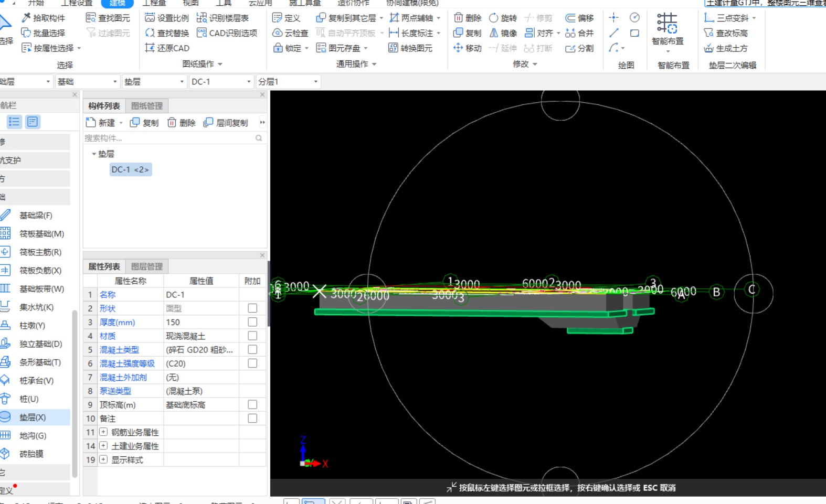Click the 搜索构件 search field
This screenshot has height=504, width=826.
click(x=174, y=138)
